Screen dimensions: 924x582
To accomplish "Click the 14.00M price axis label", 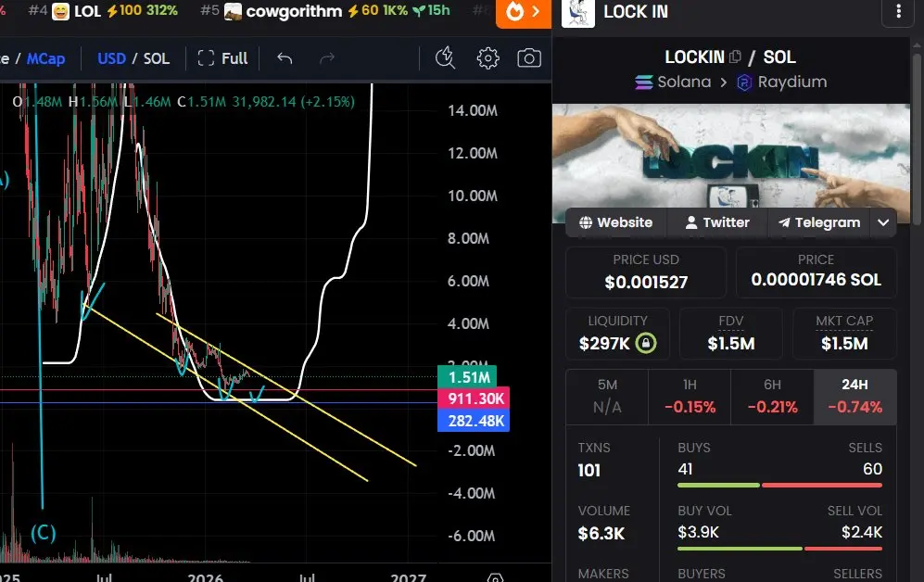I will (473, 110).
